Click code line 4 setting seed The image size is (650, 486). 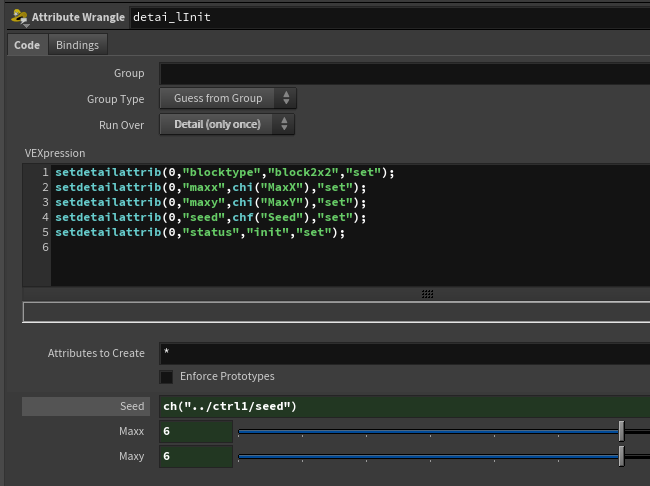pos(211,217)
